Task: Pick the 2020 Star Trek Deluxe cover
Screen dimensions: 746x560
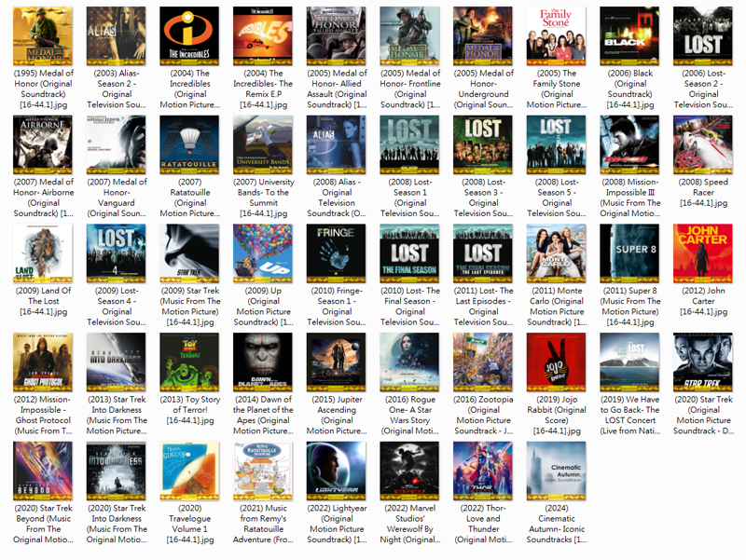Action: 703,362
